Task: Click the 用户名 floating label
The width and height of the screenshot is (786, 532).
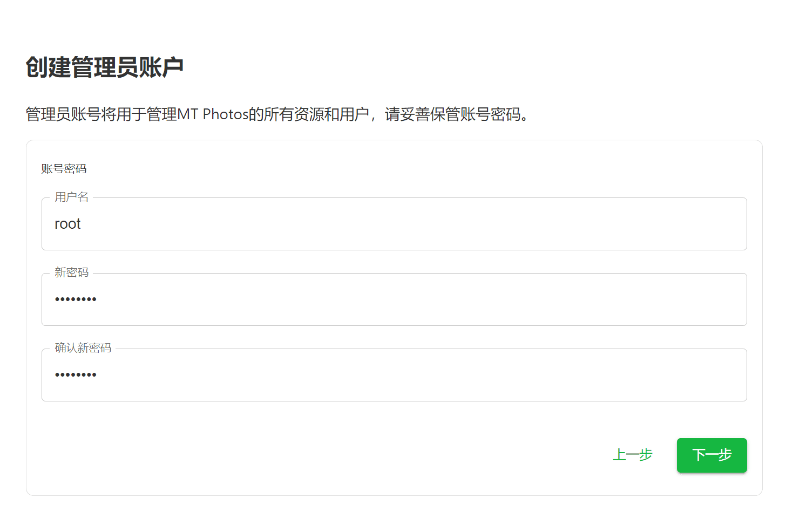Action: point(71,197)
